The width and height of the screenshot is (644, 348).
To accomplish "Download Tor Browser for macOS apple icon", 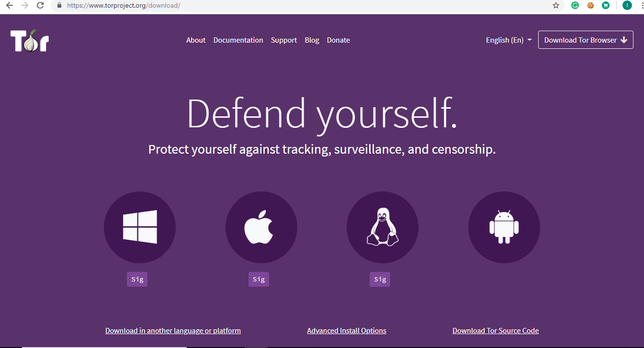I will point(261,227).
